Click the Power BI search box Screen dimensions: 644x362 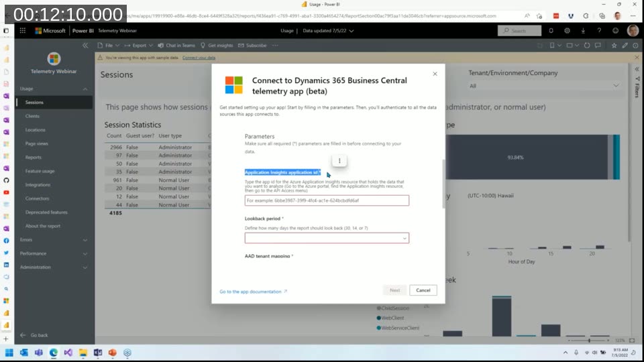tap(519, 30)
